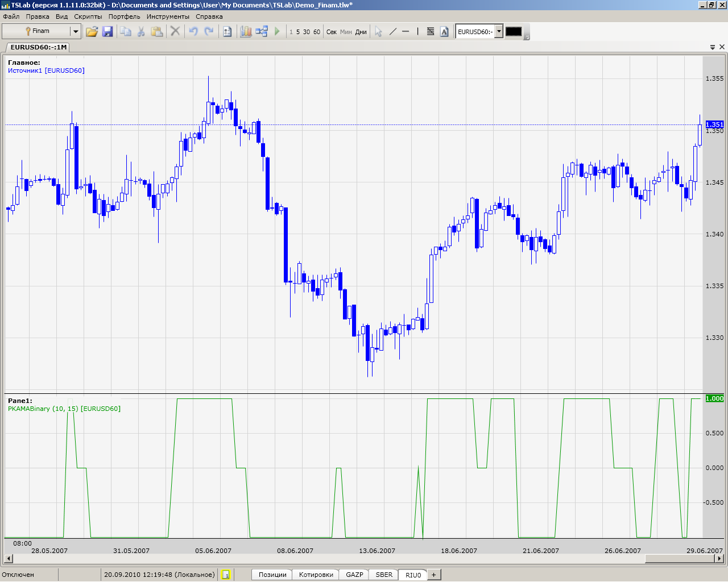Select the diagonal line drawing tool
This screenshot has height=582, width=728.
[x=392, y=31]
